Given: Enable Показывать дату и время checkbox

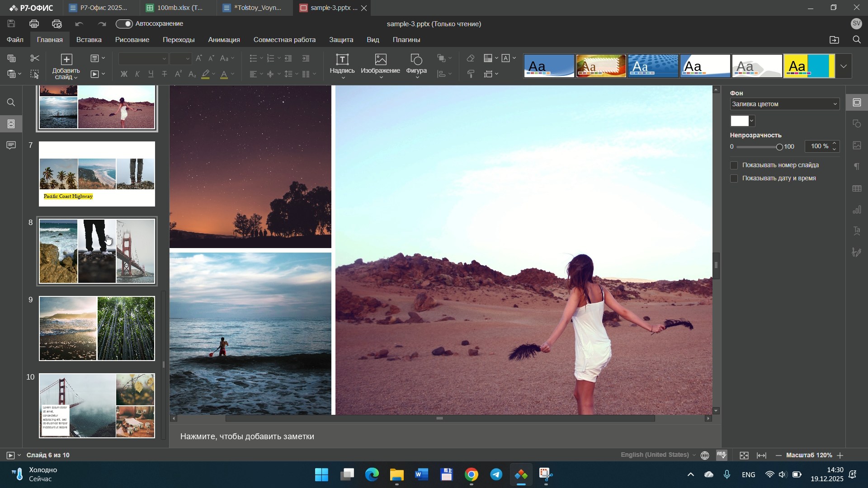Looking at the screenshot, I should [x=735, y=178].
